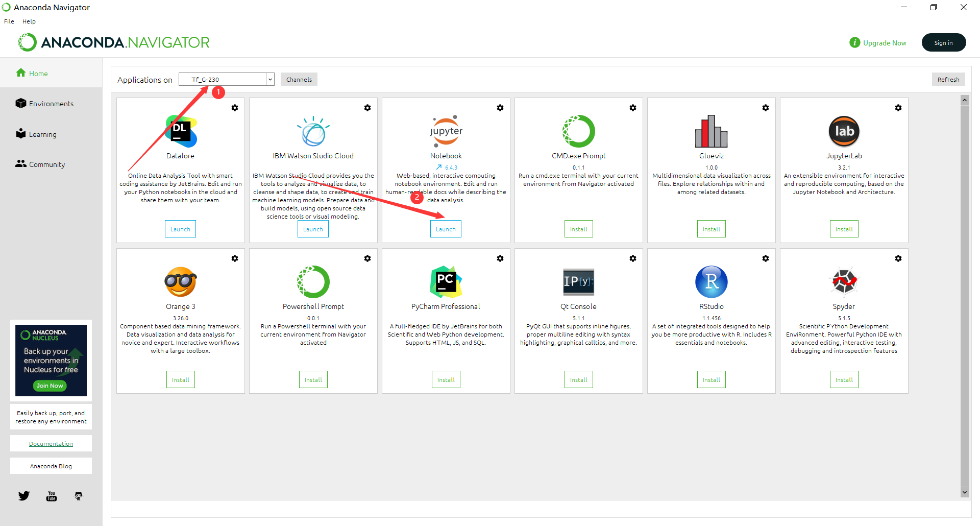Open gear options on Spyder card
This screenshot has height=526, width=980.
(x=898, y=258)
